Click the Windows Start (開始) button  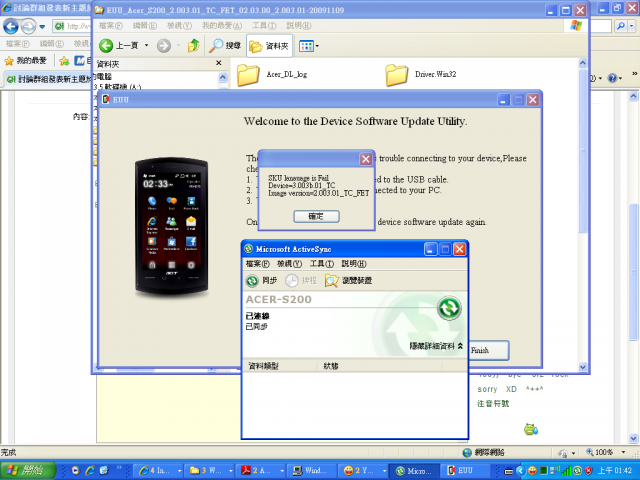coord(28,471)
